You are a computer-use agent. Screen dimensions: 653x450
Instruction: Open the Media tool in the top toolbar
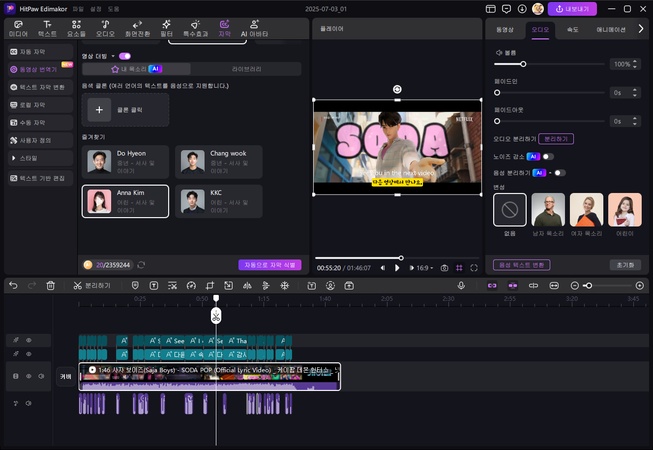point(18,29)
